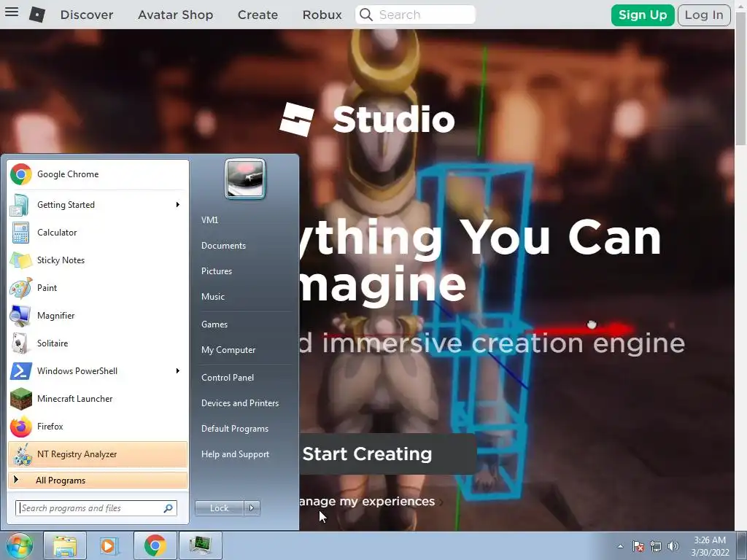Image resolution: width=747 pixels, height=560 pixels.
Task: Launch Minecraft Launcher from Start menu
Action: pyautogui.click(x=98, y=399)
